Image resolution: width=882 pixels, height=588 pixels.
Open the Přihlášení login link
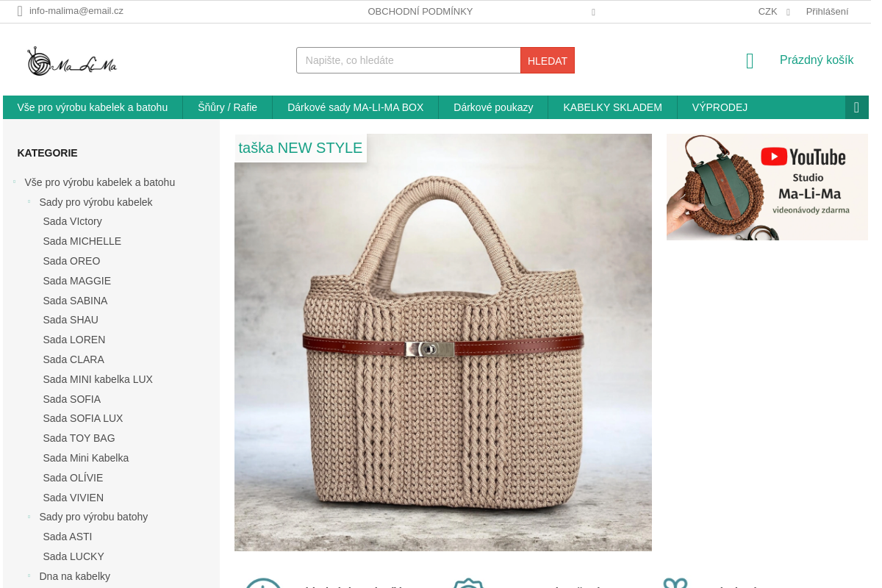click(827, 12)
